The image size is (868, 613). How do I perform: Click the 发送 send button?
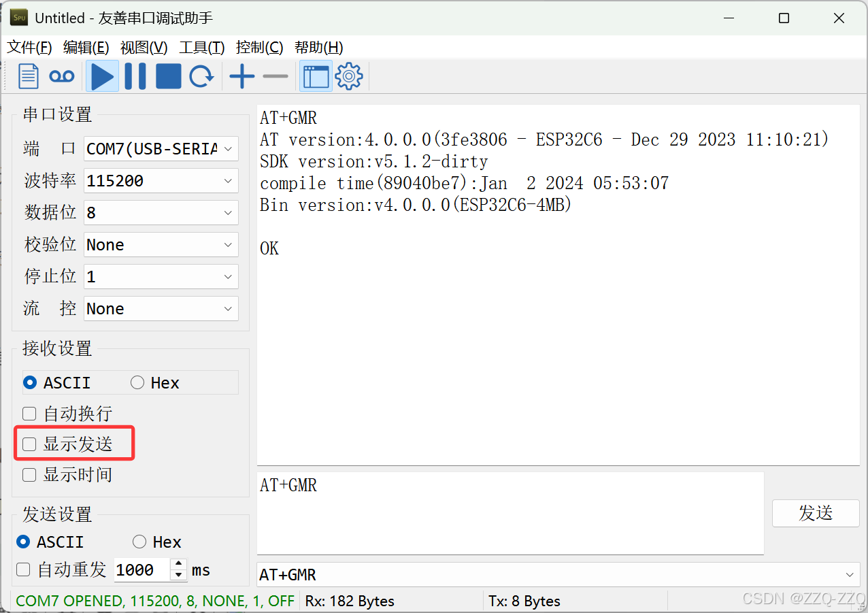coord(816,513)
